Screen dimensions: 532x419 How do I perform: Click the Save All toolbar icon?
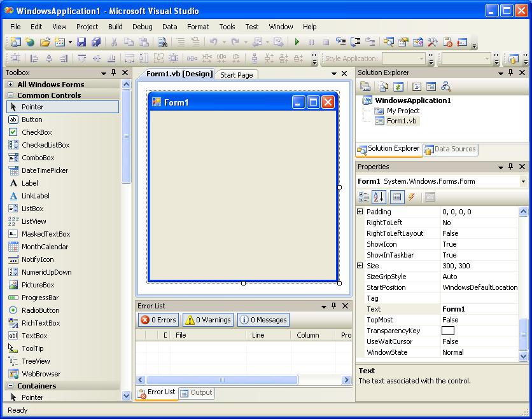[x=95, y=41]
